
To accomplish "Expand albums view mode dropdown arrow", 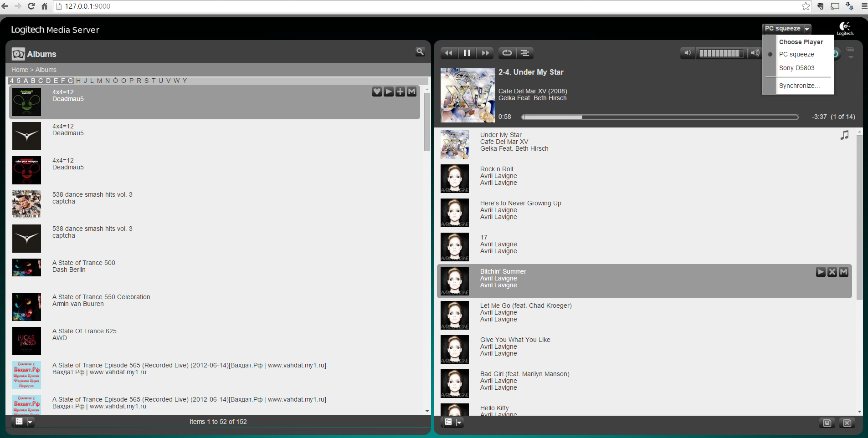I will click(x=30, y=422).
